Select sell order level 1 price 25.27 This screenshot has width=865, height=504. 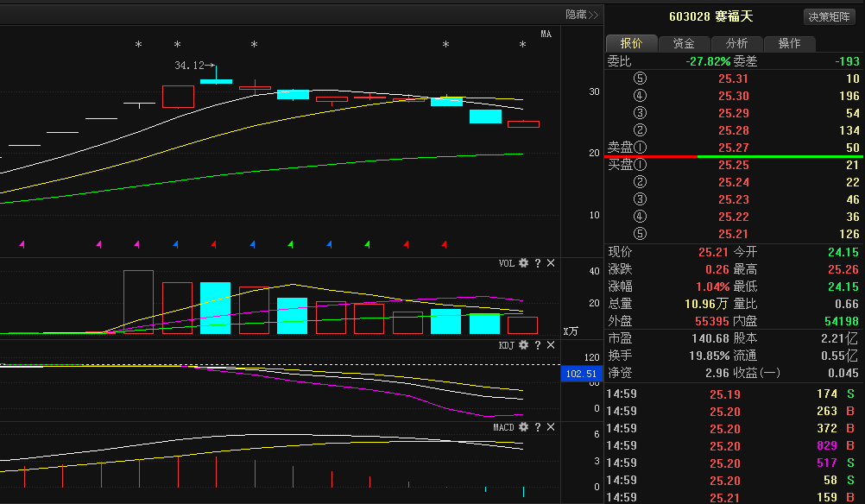coord(733,148)
